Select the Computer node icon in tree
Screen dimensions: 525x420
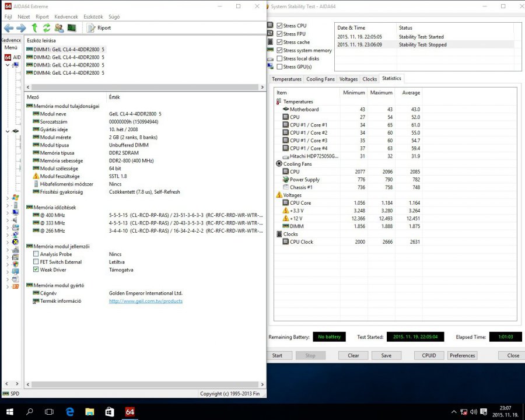click(15, 65)
